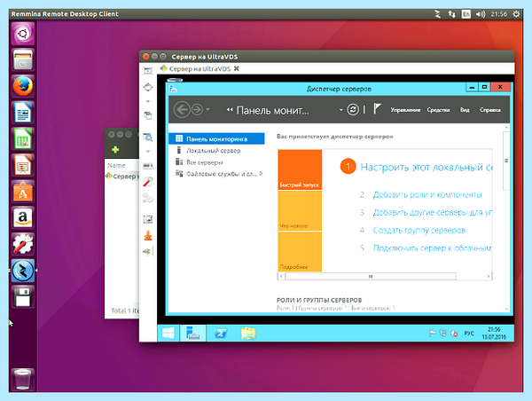Select the 'Подробнее' tile
Screen dimensions: 532x401
tap(300, 252)
